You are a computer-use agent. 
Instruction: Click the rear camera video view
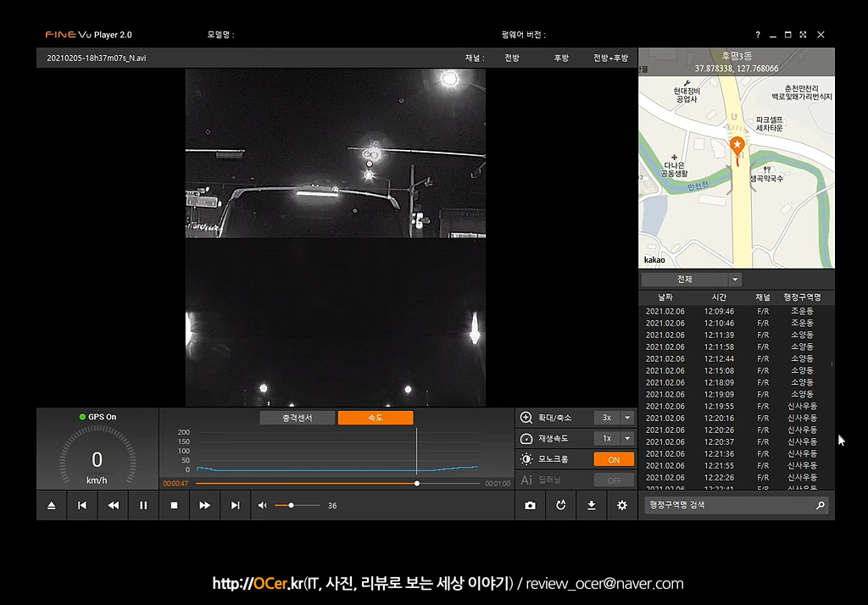click(x=336, y=322)
